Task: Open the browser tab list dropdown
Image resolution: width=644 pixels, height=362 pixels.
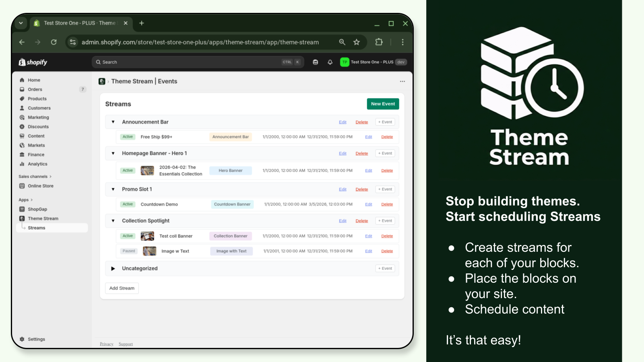Action: click(x=21, y=23)
